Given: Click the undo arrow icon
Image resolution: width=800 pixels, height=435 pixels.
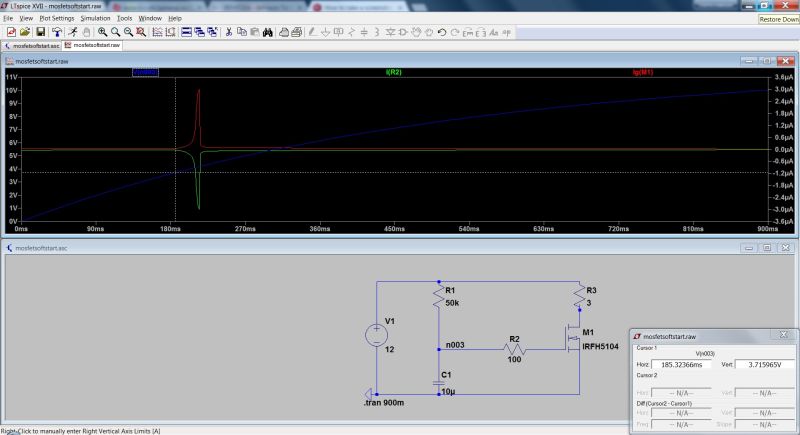Looking at the screenshot, I should 442,32.
